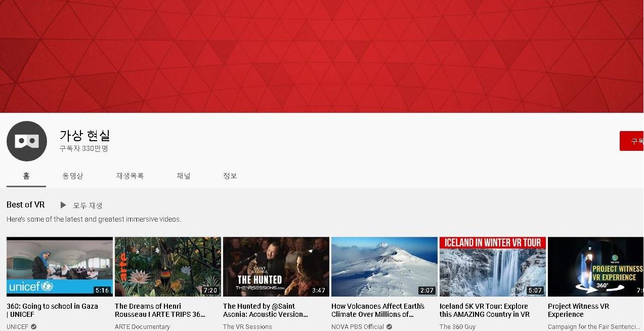Open UNICEF channel name link
The image size is (644, 331).
pos(18,327)
